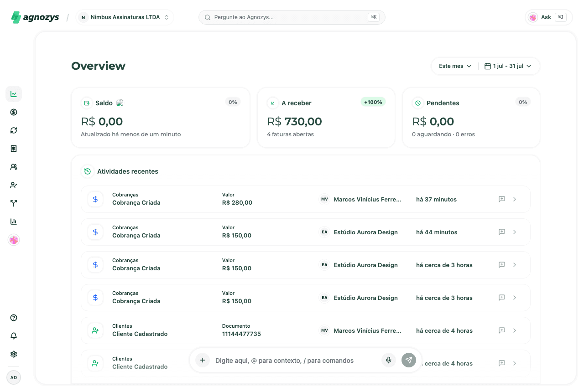Click the clock icon beside Pendentes

(418, 103)
